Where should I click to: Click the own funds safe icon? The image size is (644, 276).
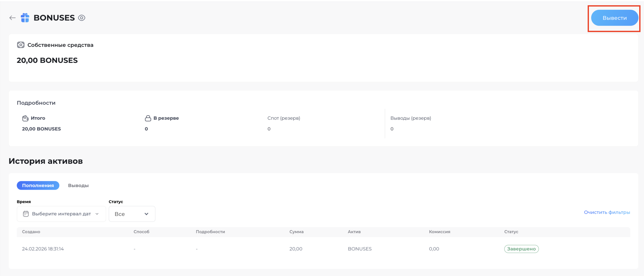[21, 45]
